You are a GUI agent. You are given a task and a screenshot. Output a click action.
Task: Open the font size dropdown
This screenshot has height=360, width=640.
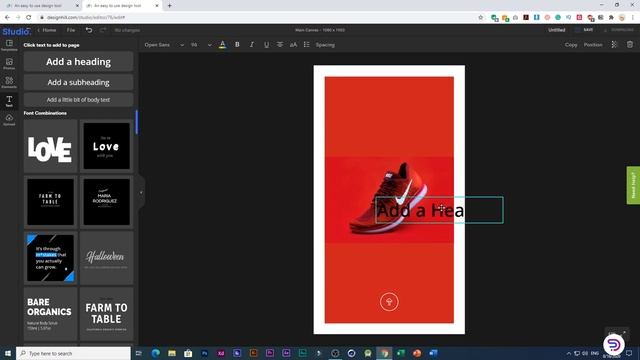point(201,45)
